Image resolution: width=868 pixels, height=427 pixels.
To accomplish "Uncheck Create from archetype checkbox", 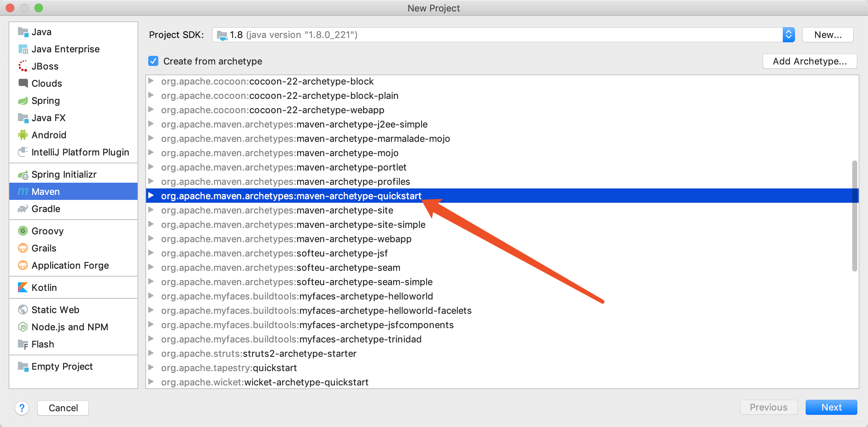I will tap(153, 61).
